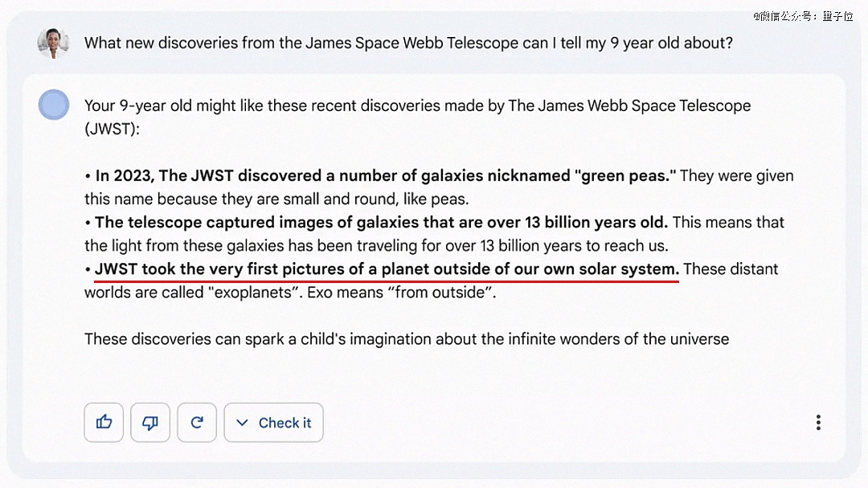Click the user question about Webb discoveries
Viewport: 868px width, 488px height.
point(408,43)
